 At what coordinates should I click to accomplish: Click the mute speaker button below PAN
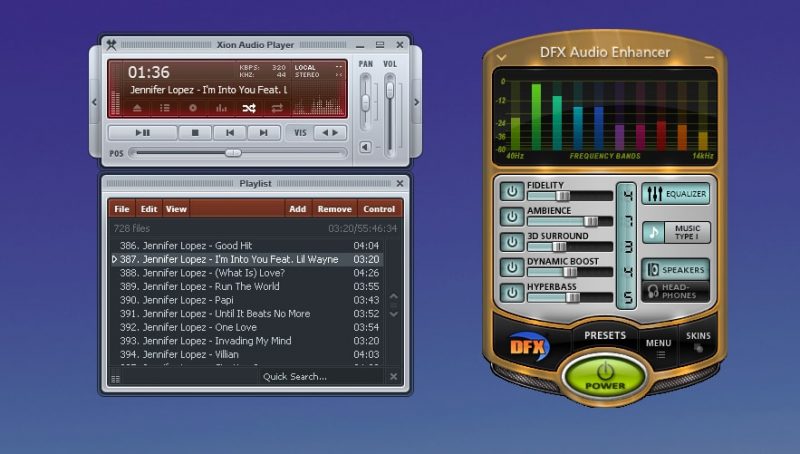(x=365, y=147)
